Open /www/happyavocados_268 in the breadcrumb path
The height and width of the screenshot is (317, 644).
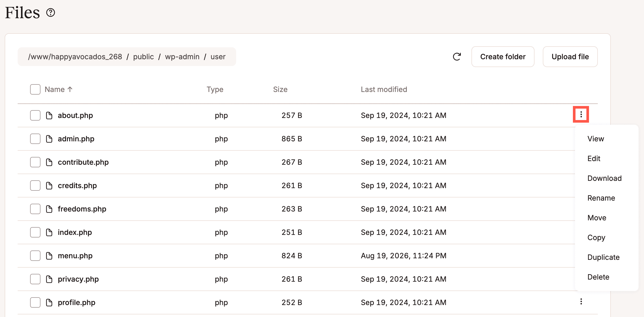tap(75, 57)
